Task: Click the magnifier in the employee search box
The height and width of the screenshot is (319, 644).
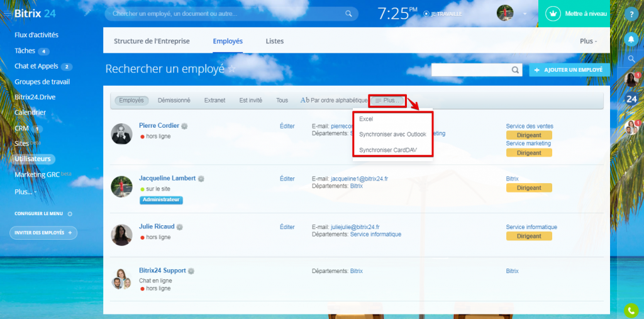Action: pyautogui.click(x=515, y=70)
